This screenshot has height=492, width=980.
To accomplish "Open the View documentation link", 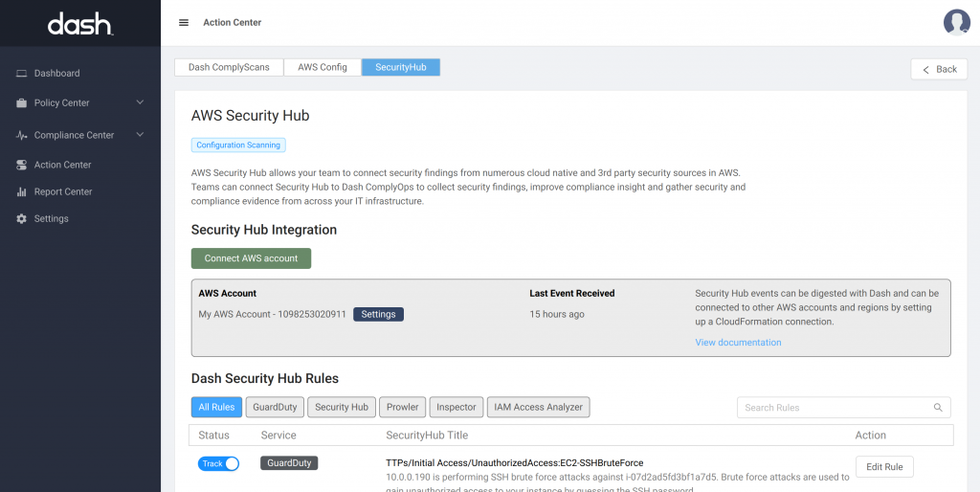I will click(738, 343).
